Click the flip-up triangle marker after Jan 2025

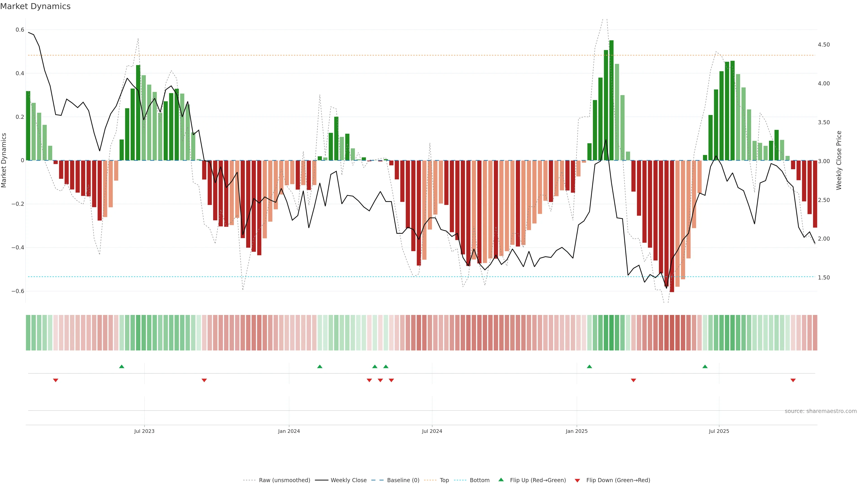point(589,366)
